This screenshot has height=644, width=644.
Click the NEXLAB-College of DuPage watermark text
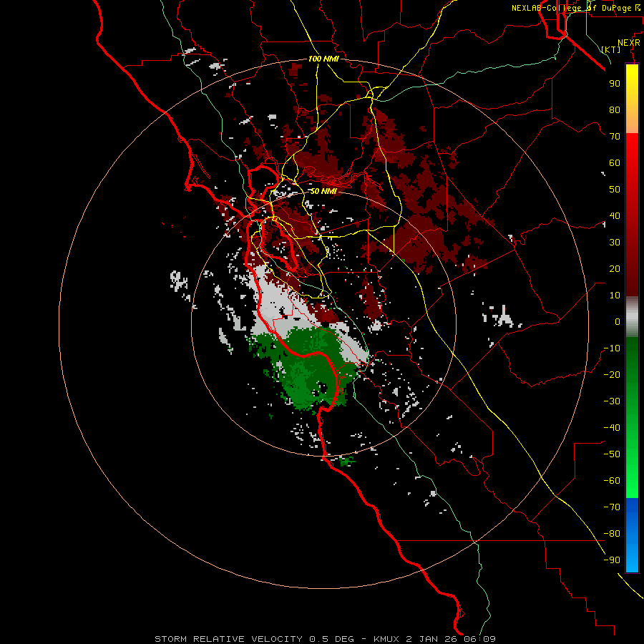click(x=575, y=8)
